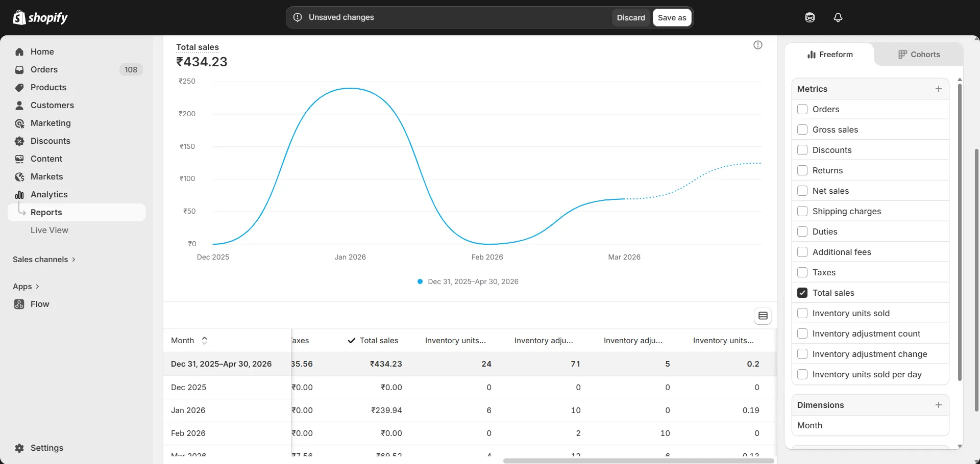Expand Sales channels section

[x=44, y=260]
